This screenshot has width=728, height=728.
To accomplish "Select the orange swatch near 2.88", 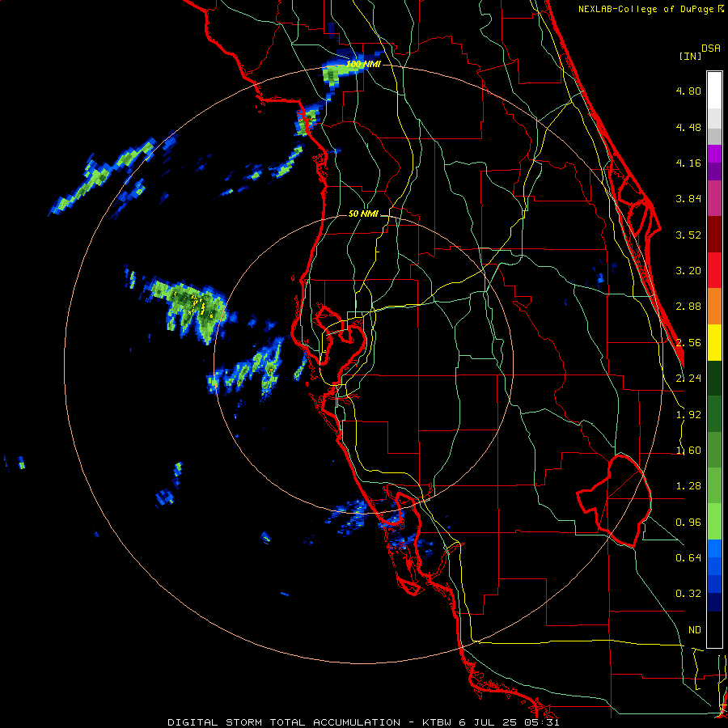I will coord(714,307).
